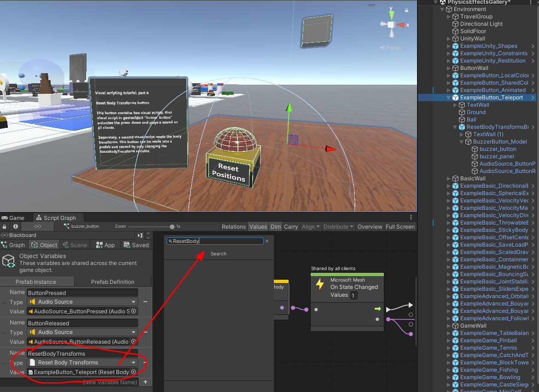Screen dimensions: 539x392
Task: Open the Audio Source type dropdown for ButtonReleased
Action: (82, 332)
